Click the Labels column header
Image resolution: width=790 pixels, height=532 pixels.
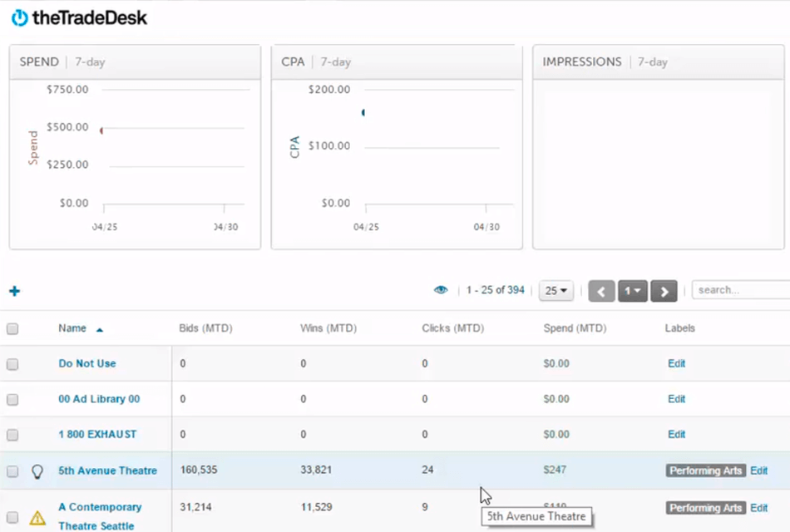pyautogui.click(x=679, y=328)
